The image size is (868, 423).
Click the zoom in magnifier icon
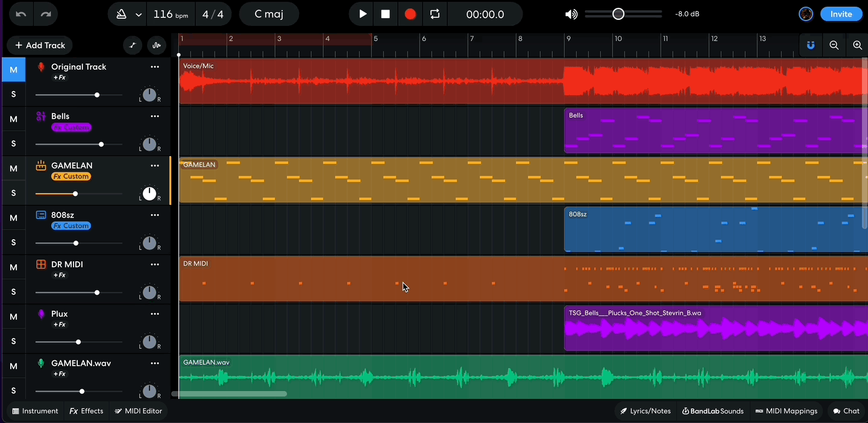858,45
